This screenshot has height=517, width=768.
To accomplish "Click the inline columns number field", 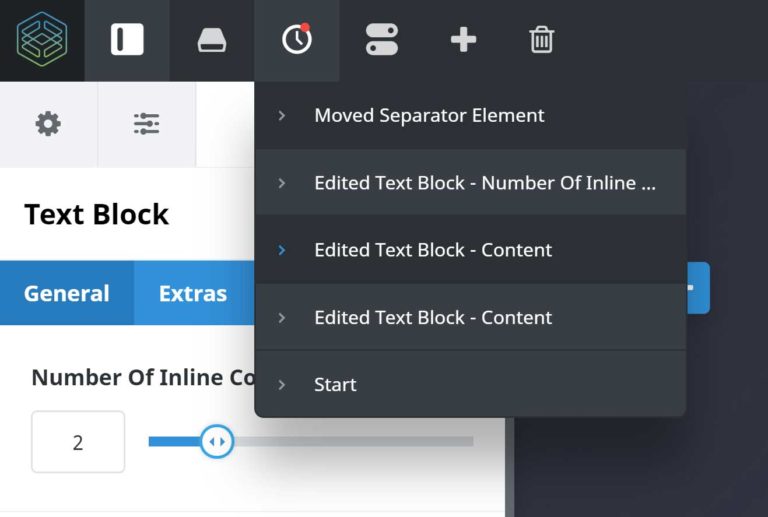I will [78, 441].
